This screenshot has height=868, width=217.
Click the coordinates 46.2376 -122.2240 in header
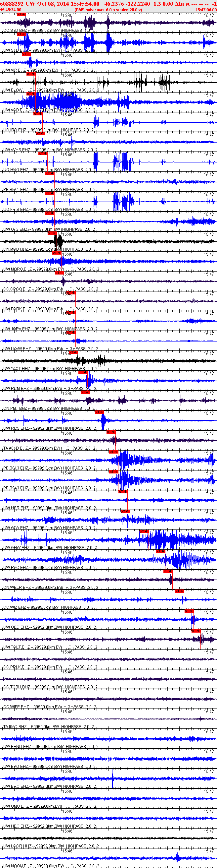coord(127,3)
